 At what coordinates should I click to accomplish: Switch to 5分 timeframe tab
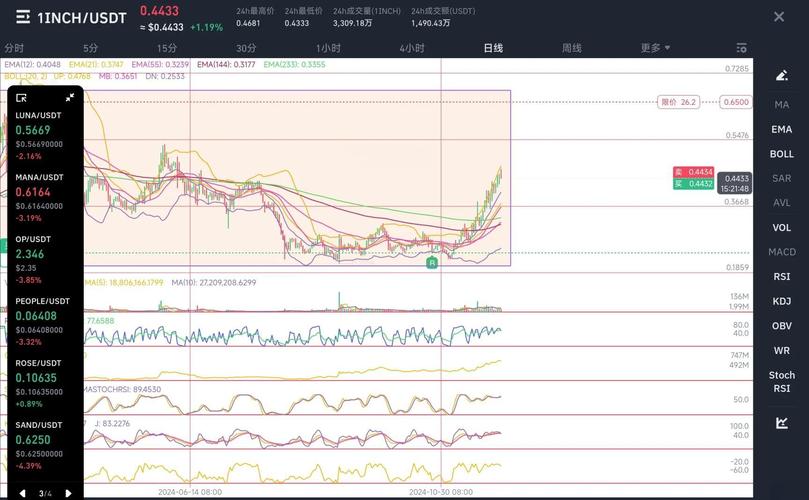pos(90,48)
